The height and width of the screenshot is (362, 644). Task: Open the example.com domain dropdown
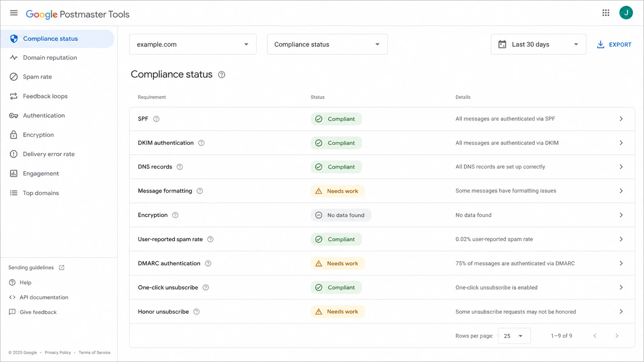coord(193,44)
